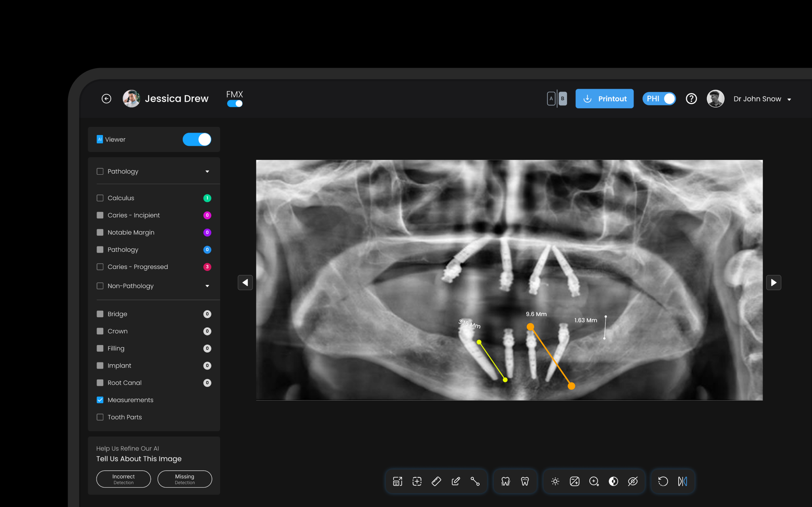Viewport: 812px width, 507px height.
Task: Click the reset rotation arrow icon
Action: (x=663, y=481)
